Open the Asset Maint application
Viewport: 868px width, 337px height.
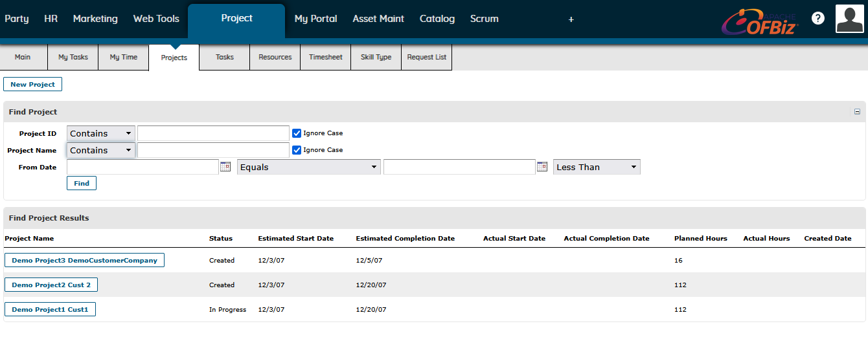(378, 19)
